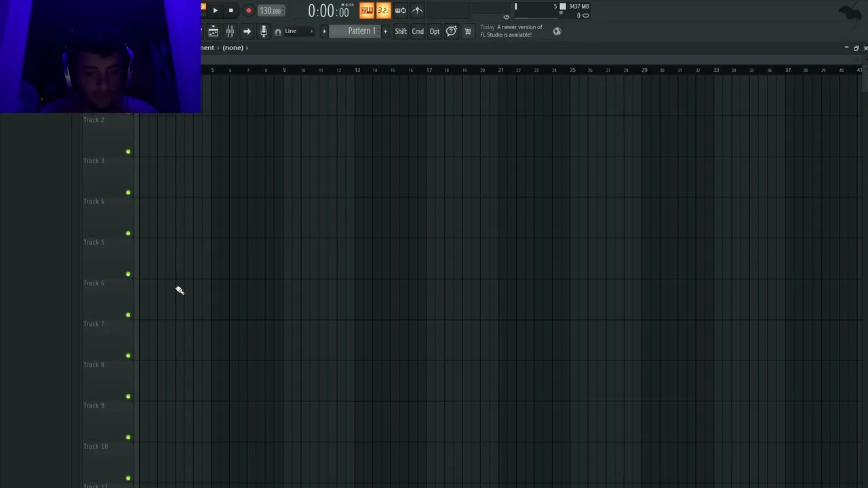Image resolution: width=868 pixels, height=488 pixels.
Task: Toggle the typing keyboard to piano icon
Action: pyautogui.click(x=366, y=10)
